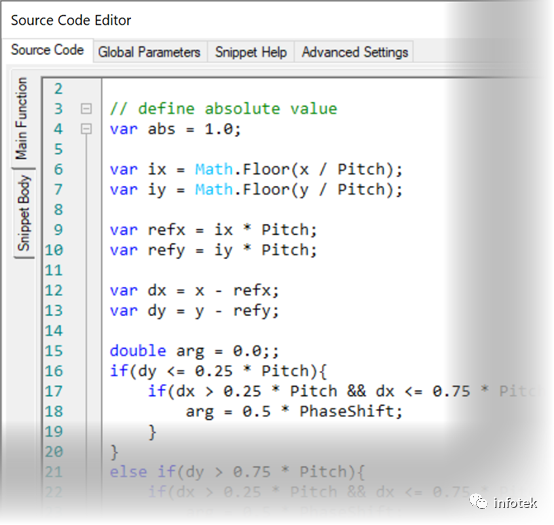This screenshot has width=554, height=525.
Task: Click line number 12 in the gutter
Action: click(x=54, y=290)
